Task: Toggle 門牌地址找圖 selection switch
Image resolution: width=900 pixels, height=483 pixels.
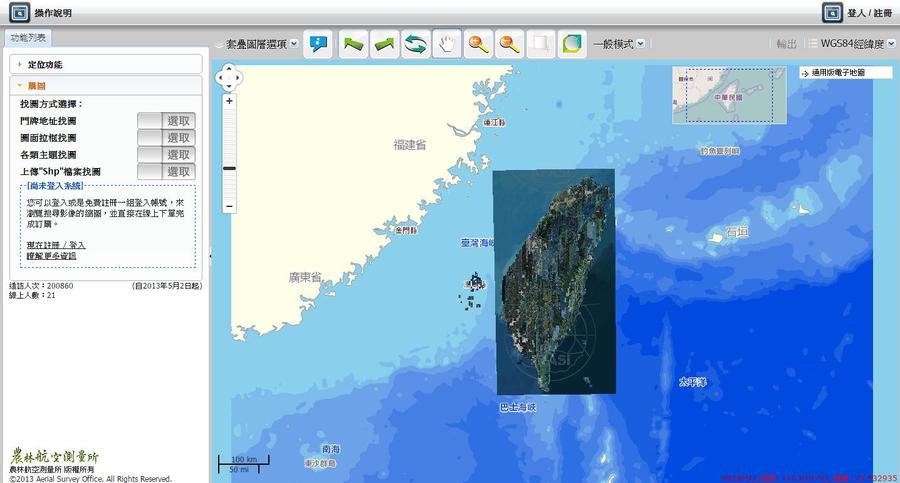Action: [x=166, y=120]
